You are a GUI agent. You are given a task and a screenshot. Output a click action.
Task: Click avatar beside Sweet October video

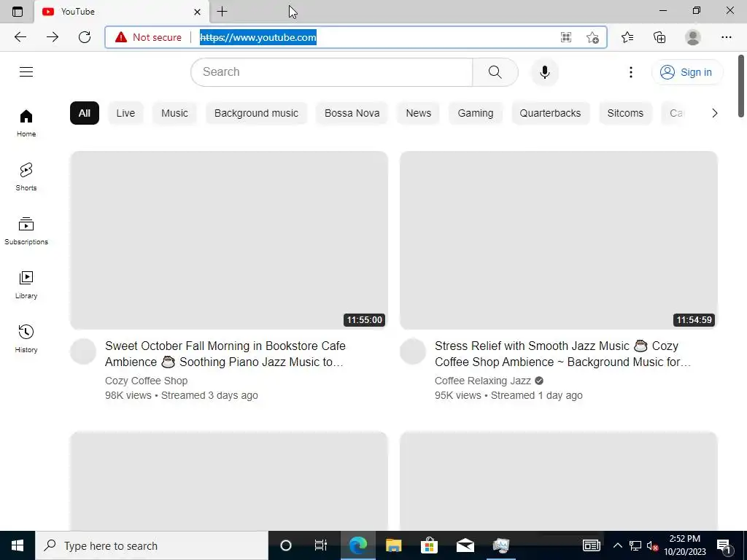point(83,351)
